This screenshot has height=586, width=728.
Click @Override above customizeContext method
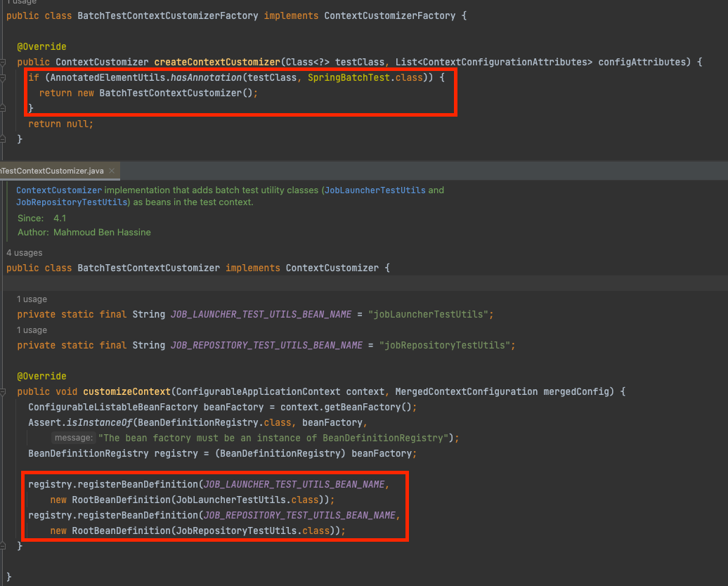41,377
